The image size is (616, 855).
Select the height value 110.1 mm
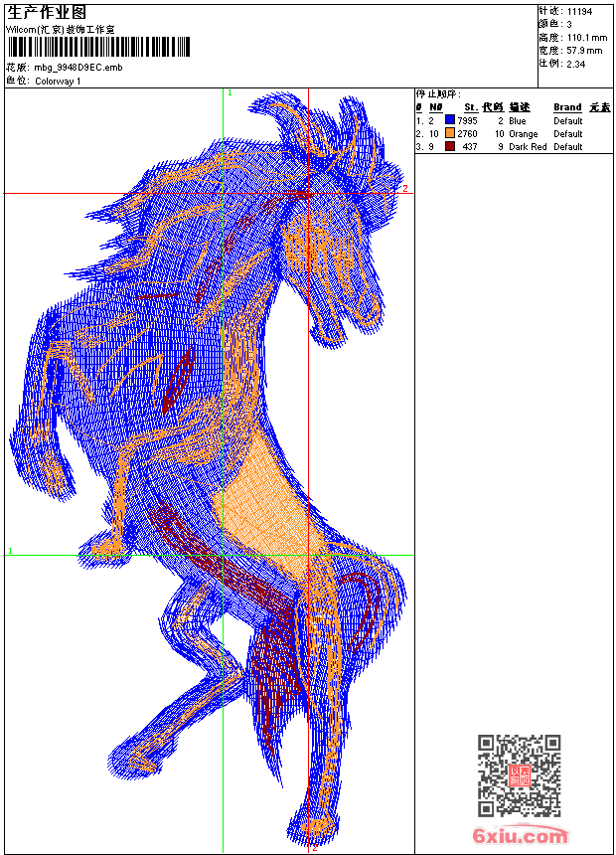pos(584,37)
